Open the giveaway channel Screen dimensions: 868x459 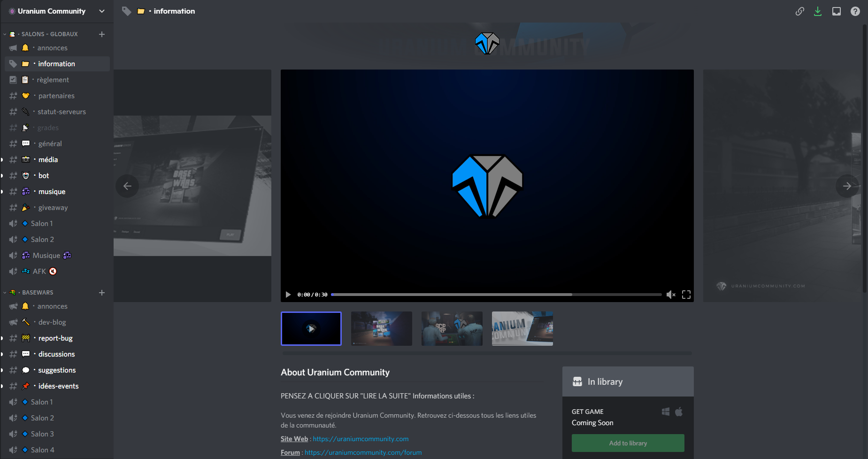click(57, 208)
